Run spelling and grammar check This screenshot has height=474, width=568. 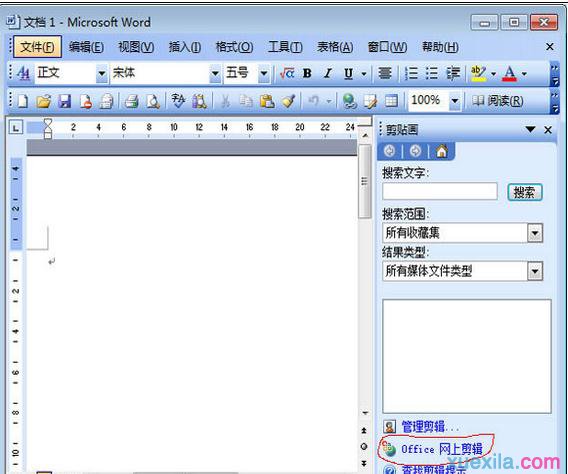(x=178, y=101)
